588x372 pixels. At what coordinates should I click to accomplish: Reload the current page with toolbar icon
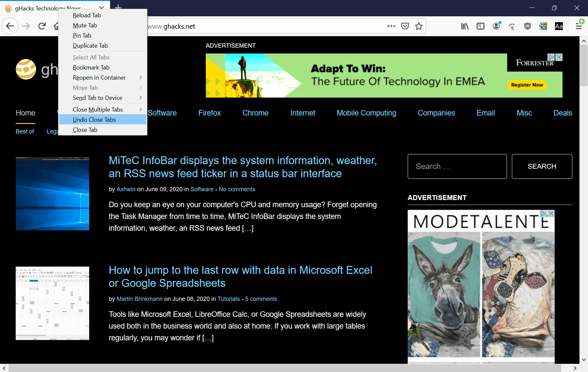(x=42, y=26)
